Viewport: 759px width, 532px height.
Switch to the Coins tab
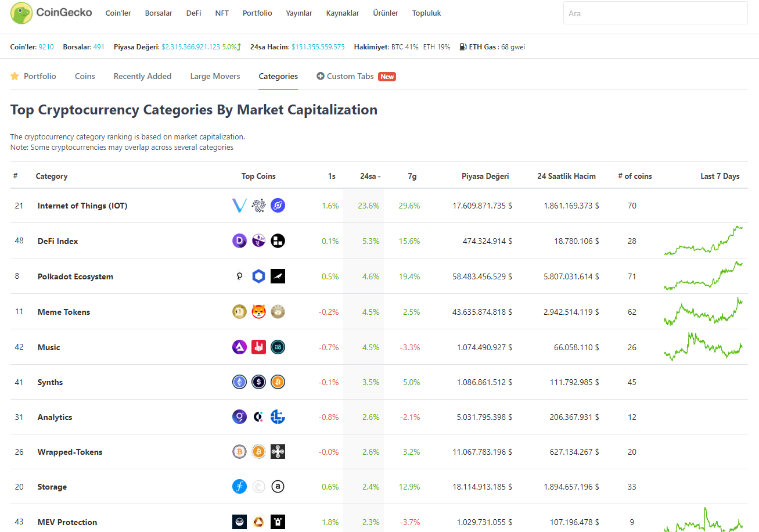click(85, 76)
